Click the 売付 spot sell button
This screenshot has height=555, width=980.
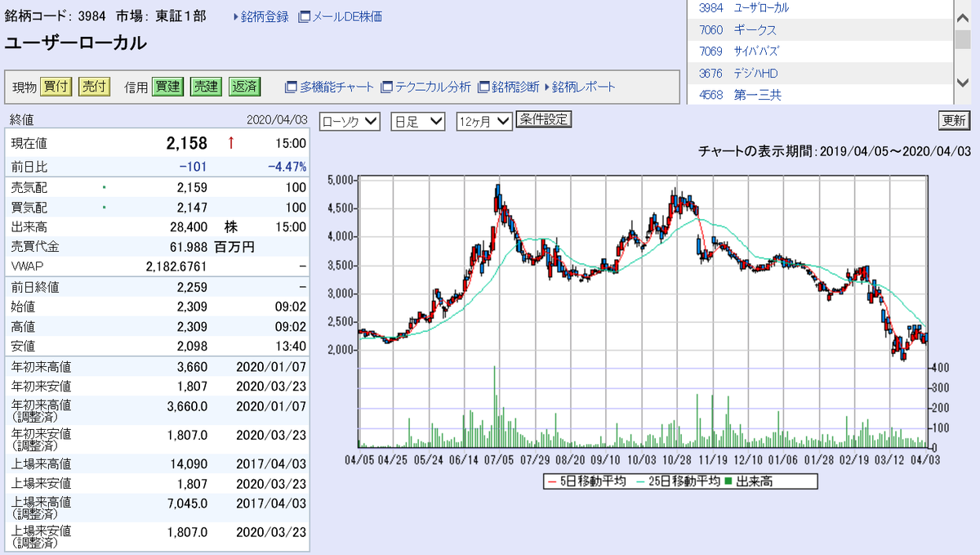(x=93, y=87)
